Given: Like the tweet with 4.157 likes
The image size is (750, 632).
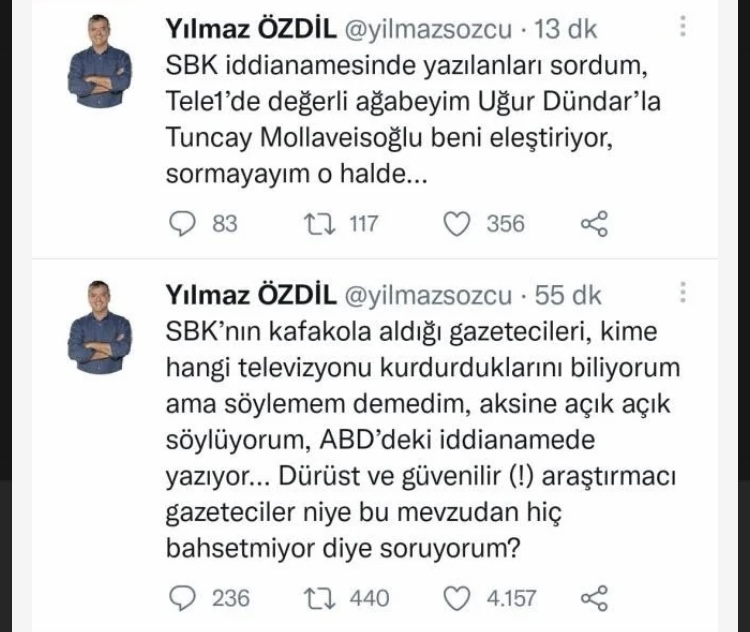Looking at the screenshot, I should pos(457,598).
